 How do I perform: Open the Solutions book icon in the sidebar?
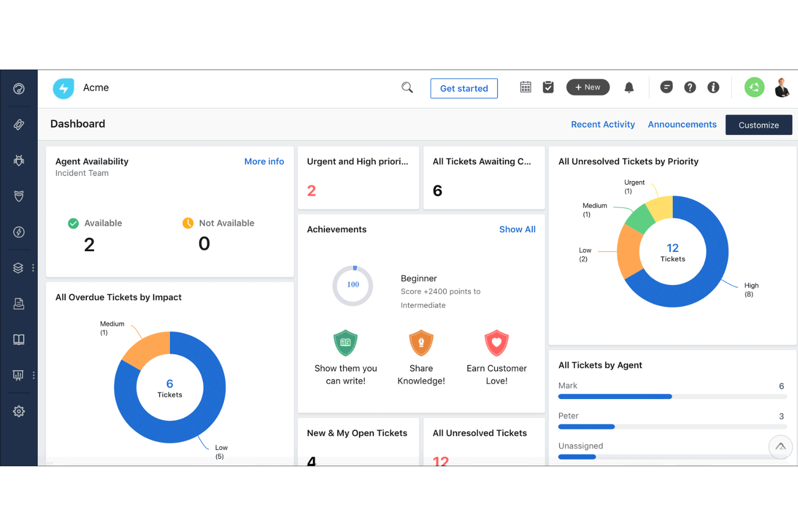coord(19,340)
